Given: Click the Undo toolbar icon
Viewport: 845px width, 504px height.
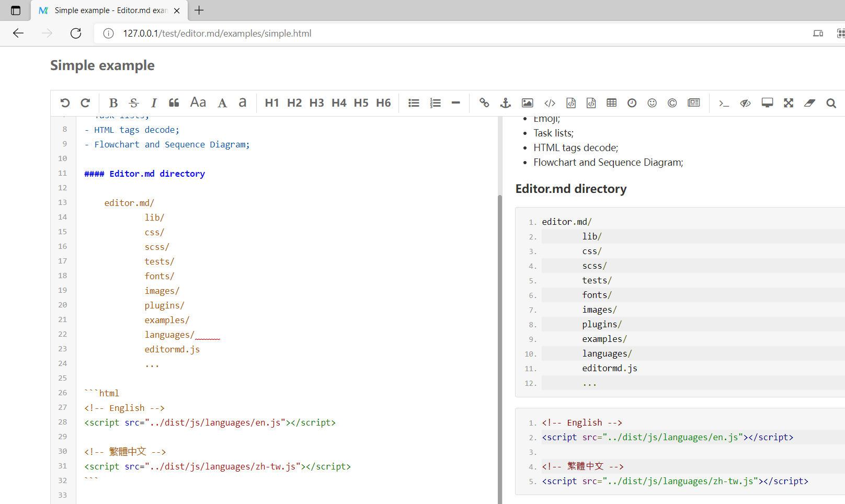Looking at the screenshot, I should pyautogui.click(x=65, y=103).
